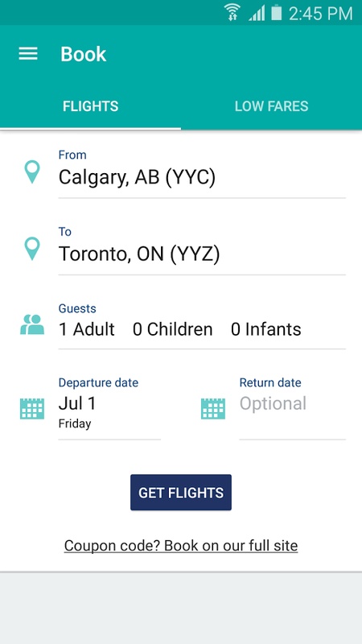The width and height of the screenshot is (362, 644).
Task: Edit the 0 Children guest count
Action: (x=173, y=329)
